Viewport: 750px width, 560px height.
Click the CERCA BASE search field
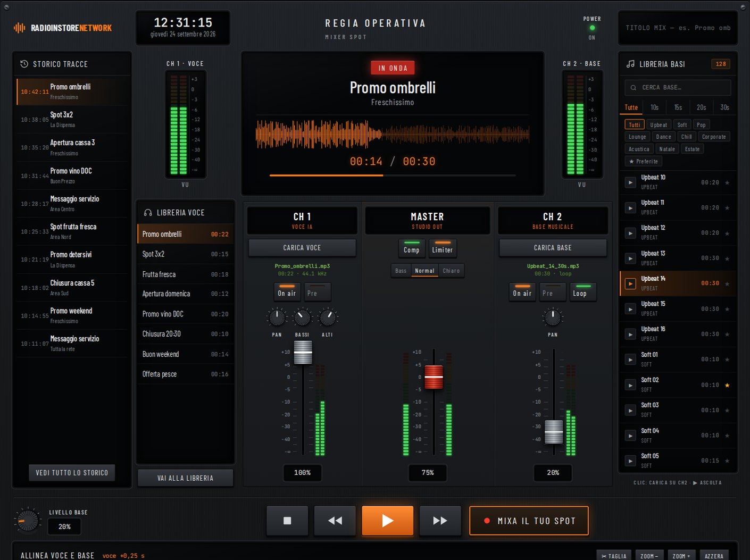click(678, 87)
